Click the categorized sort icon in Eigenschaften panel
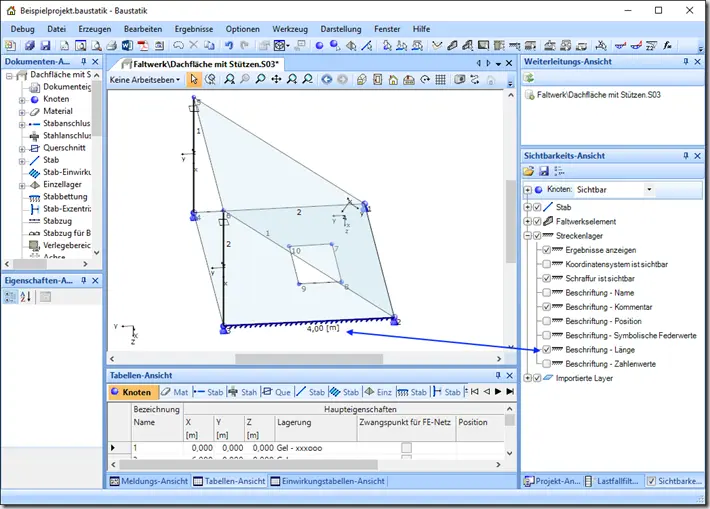Screen dimensions: 710x509 [x=10, y=297]
